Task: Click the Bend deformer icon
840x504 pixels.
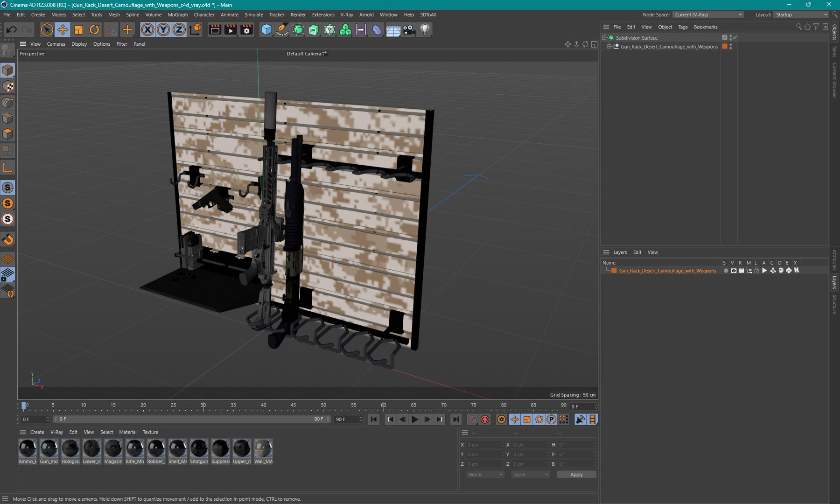Action: click(377, 30)
